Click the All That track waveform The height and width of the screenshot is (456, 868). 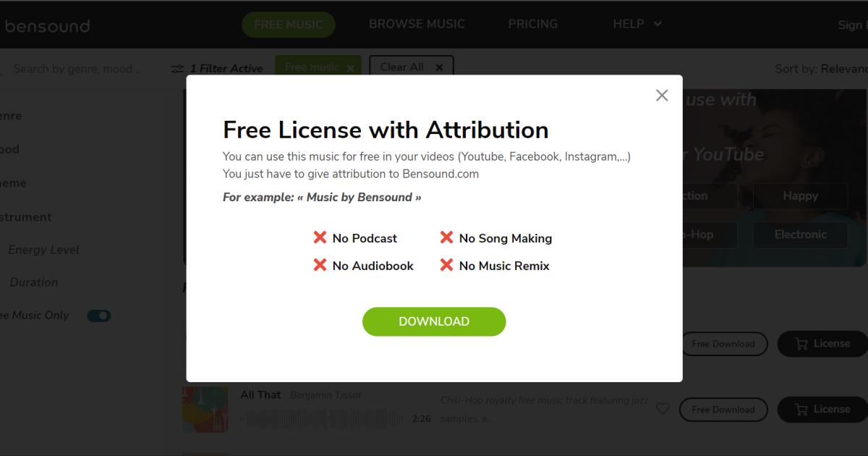coord(323,418)
